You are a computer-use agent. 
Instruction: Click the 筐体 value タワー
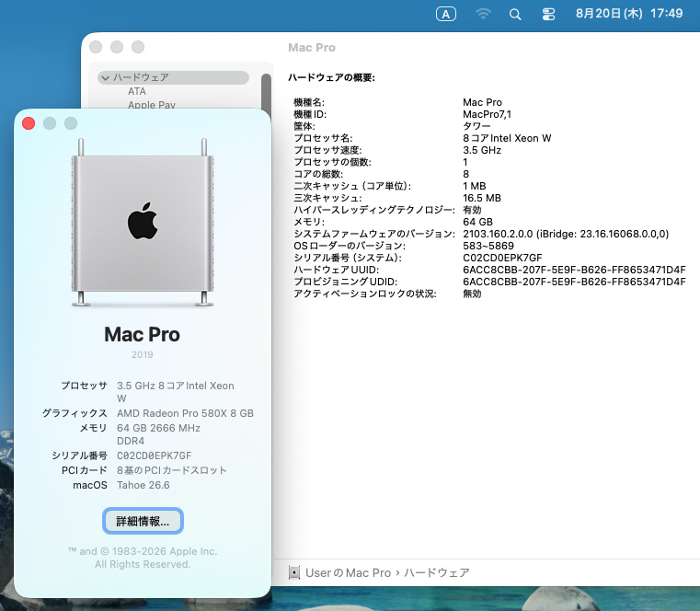click(476, 126)
